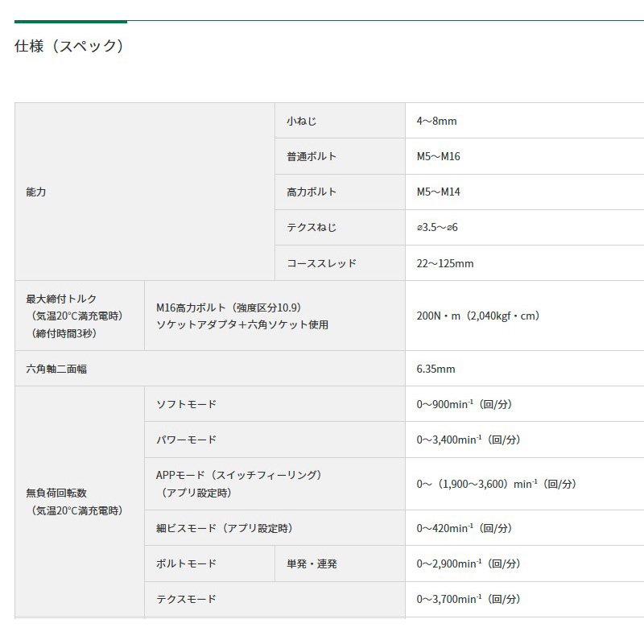
Task: Click the ソフトモード label
Action: pyautogui.click(x=186, y=404)
